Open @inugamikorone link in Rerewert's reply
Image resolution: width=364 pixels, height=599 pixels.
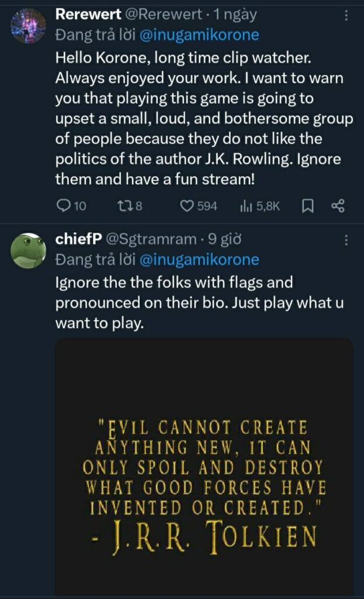pyautogui.click(x=199, y=35)
